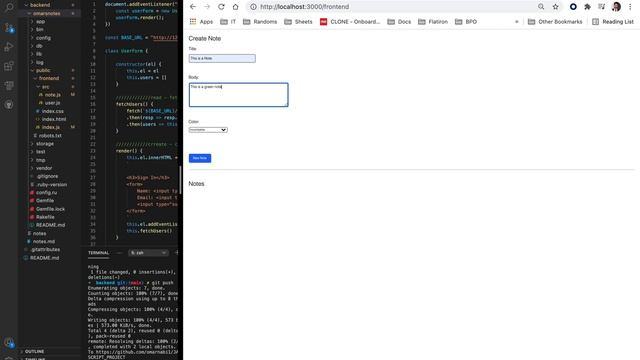Open index.html file
640x360 pixels.
[x=51, y=119]
